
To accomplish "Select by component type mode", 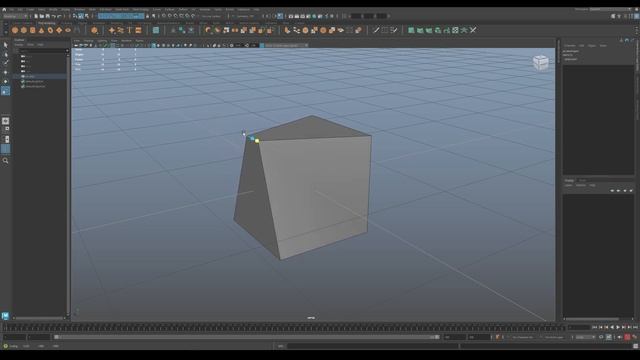I will (x=87, y=16).
